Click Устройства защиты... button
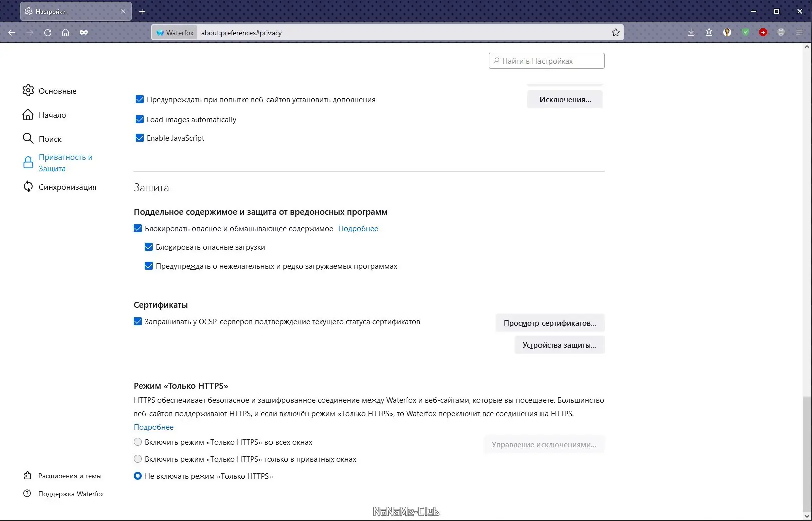 (x=559, y=345)
